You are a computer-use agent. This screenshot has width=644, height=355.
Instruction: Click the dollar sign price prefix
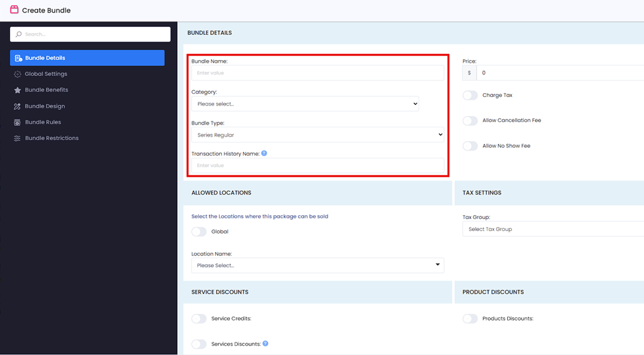[x=470, y=73]
